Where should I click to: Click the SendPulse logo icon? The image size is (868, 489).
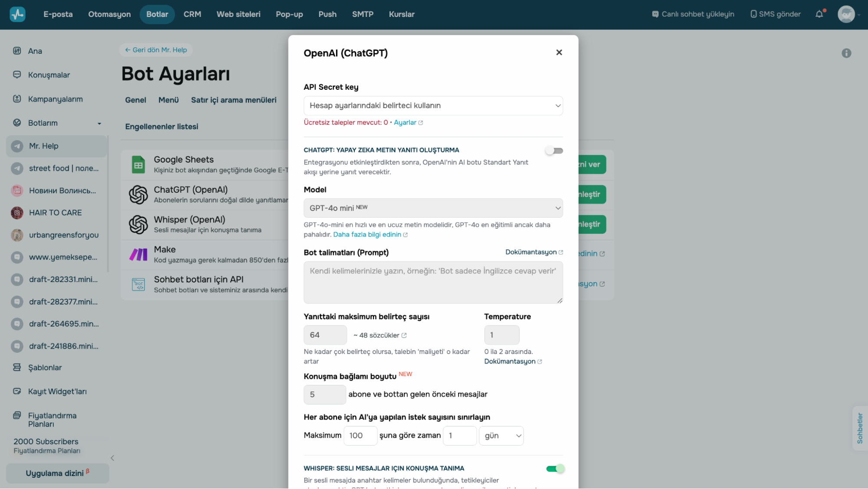17,14
